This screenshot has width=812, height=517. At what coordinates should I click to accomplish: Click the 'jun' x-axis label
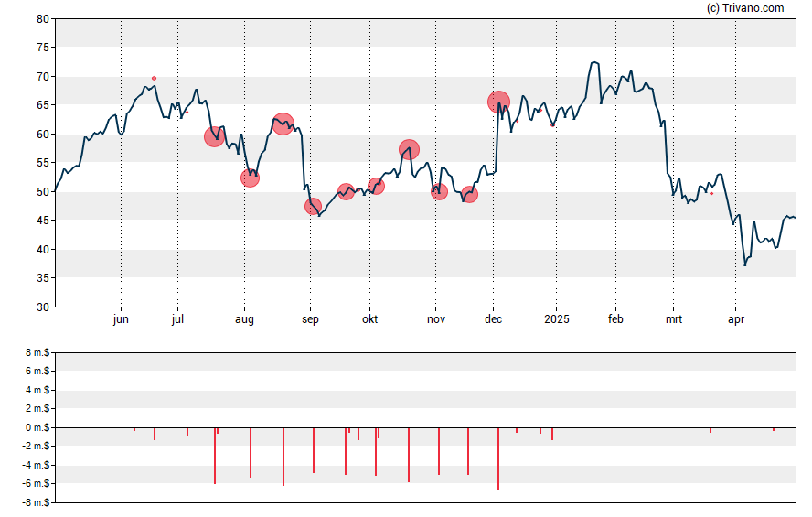click(121, 319)
